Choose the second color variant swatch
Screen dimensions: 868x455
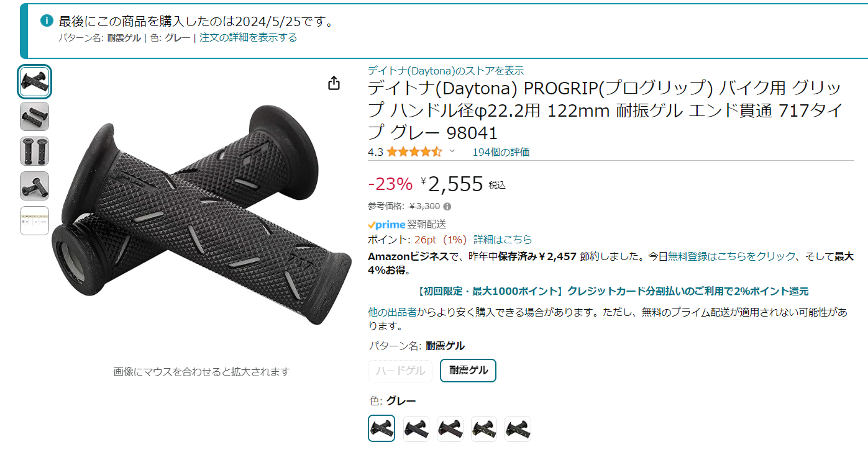[416, 428]
